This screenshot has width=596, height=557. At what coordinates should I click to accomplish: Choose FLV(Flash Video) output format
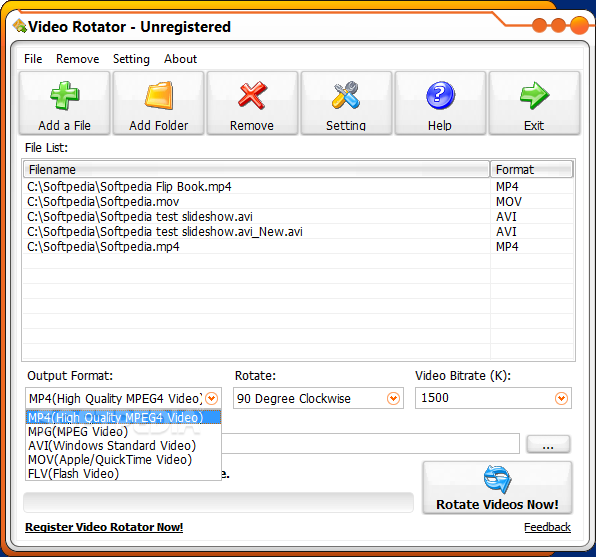[124, 474]
